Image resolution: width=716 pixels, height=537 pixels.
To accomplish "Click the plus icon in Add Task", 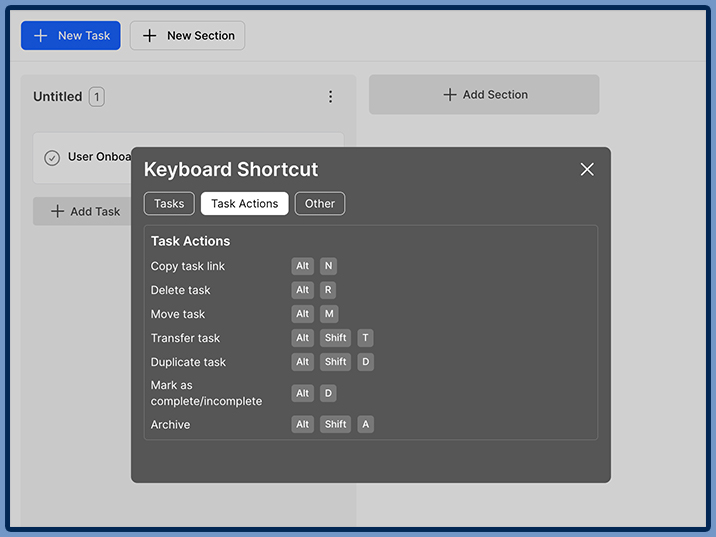I will point(57,212).
